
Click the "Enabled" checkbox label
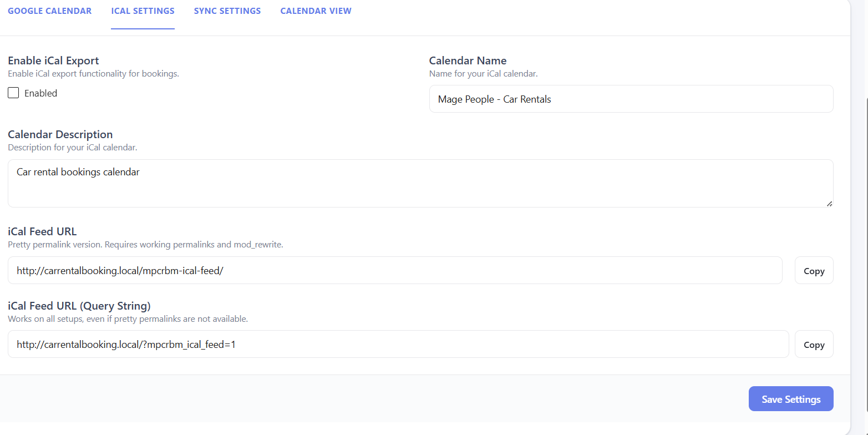[40, 93]
